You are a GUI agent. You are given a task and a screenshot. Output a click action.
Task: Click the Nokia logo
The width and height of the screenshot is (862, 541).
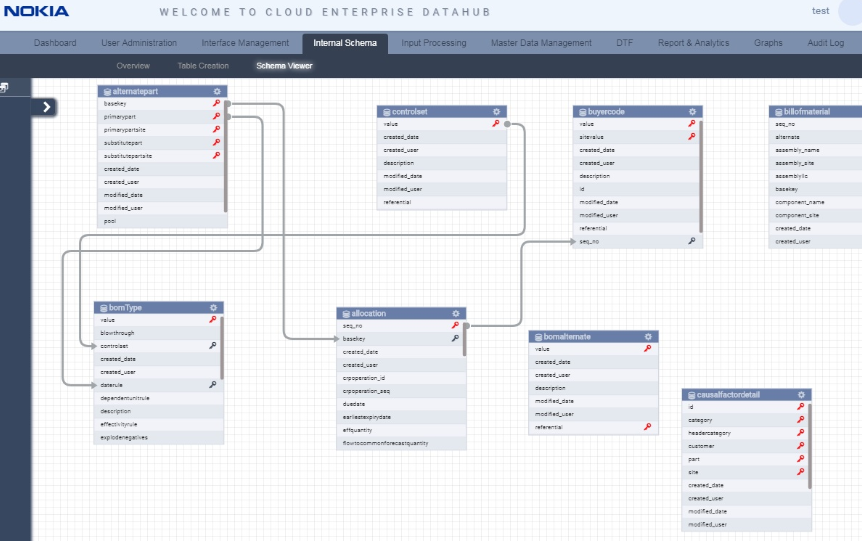[35, 12]
